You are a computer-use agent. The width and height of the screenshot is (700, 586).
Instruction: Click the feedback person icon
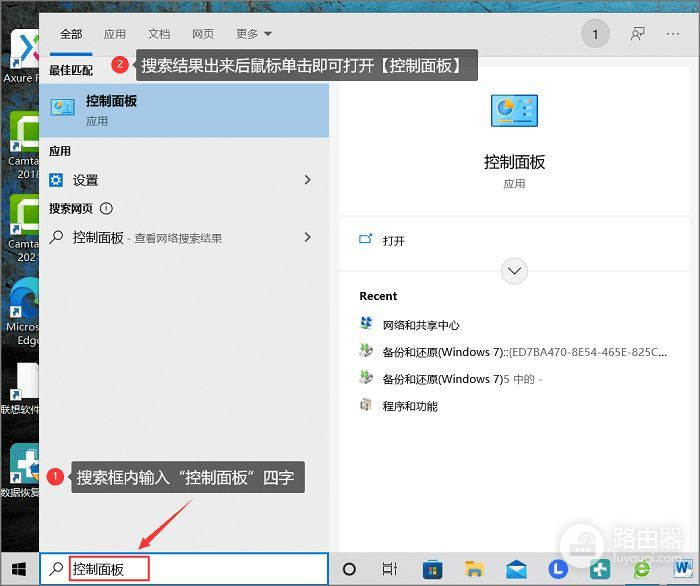pos(637,34)
